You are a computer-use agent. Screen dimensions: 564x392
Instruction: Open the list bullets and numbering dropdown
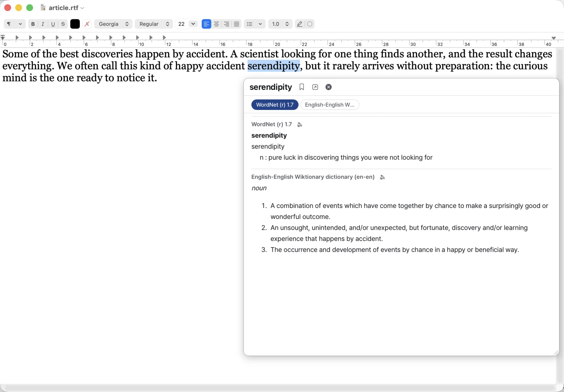coord(255,24)
